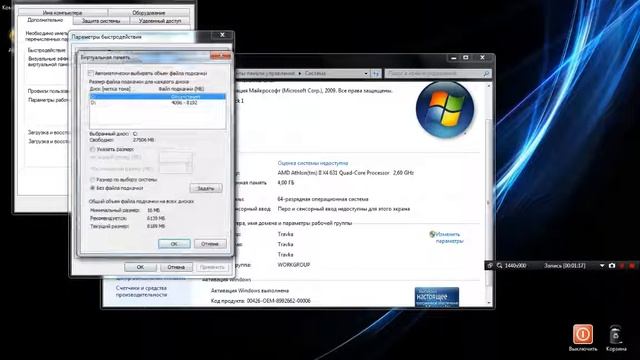Confirm Virtual Memory dialog with OK

tap(174, 244)
